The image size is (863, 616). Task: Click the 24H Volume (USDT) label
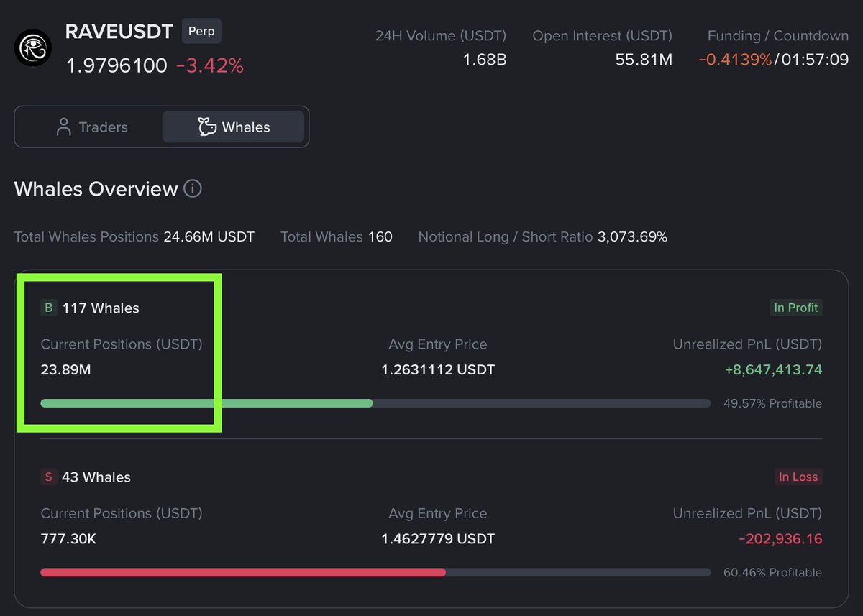[x=441, y=35]
